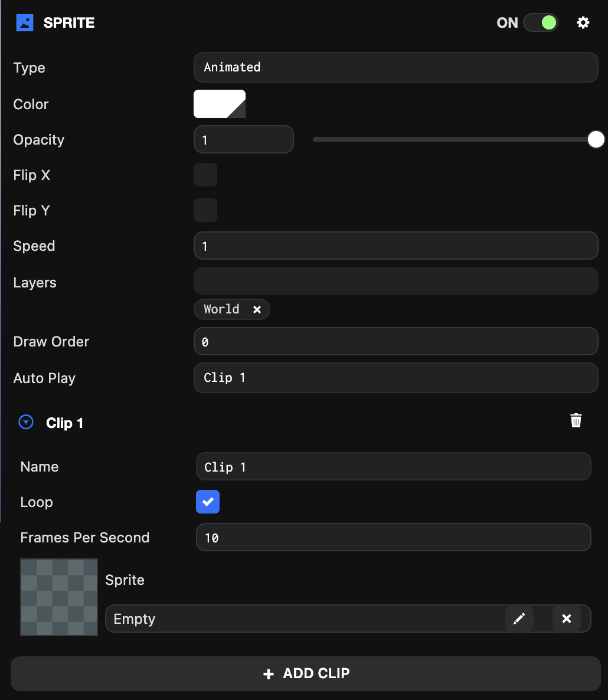The height and width of the screenshot is (700, 608).
Task: Open the Color swatch picker
Action: tap(220, 104)
